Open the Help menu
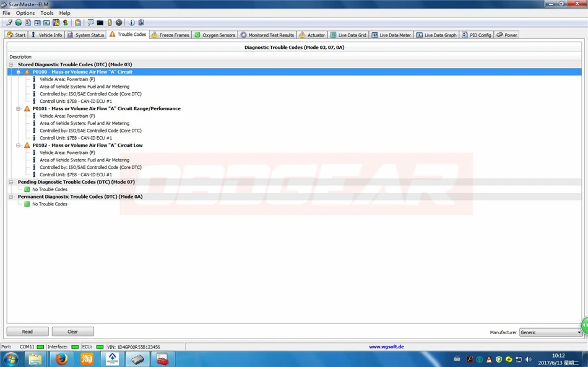Image resolution: width=588 pixels, height=367 pixels. (64, 13)
